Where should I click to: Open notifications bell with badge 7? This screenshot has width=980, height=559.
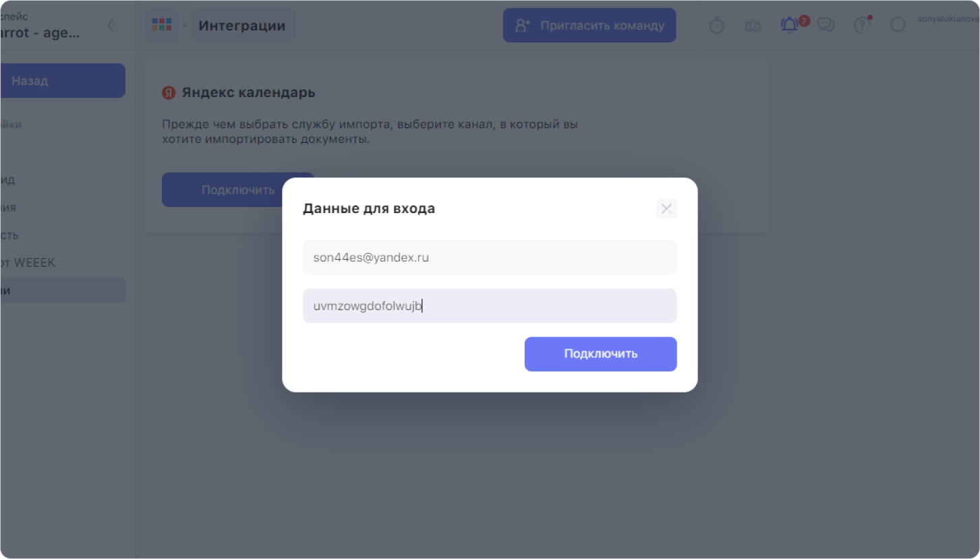790,25
